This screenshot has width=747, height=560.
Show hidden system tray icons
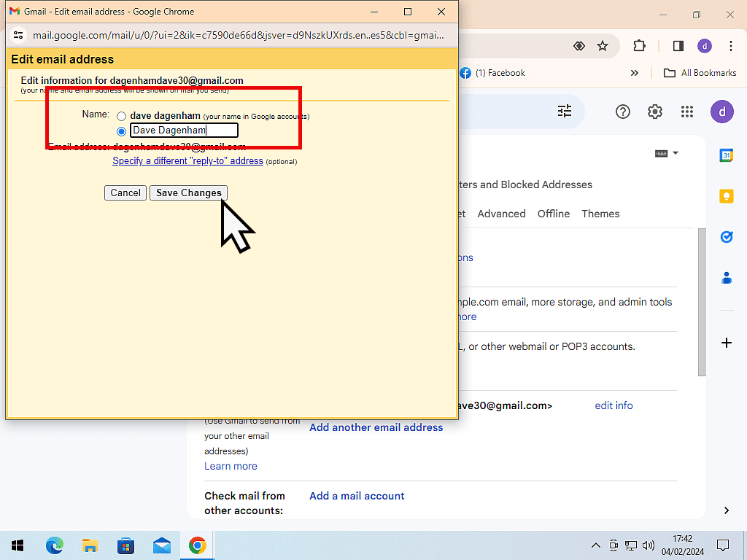pyautogui.click(x=596, y=545)
